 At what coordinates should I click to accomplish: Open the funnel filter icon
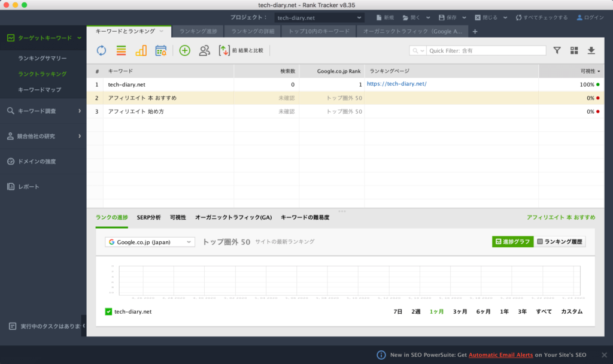click(557, 50)
